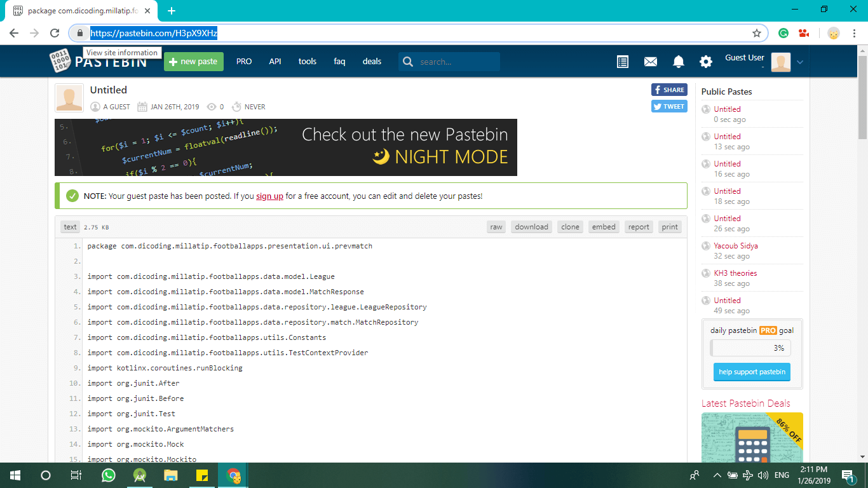Go to the faq menu item

click(x=339, y=62)
